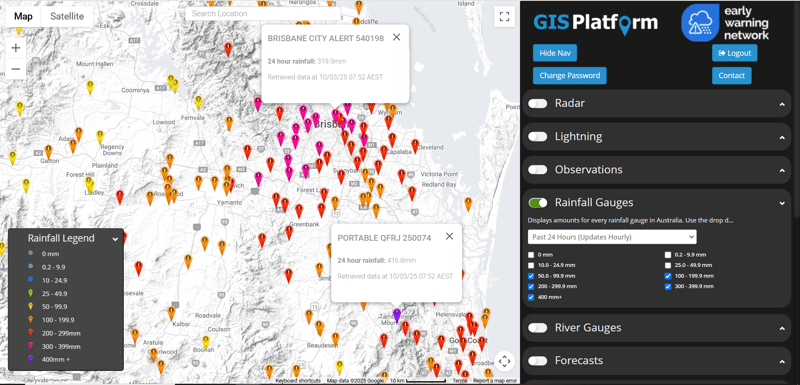800x385 pixels.
Task: Close the Portable QFRJ popup
Action: tap(449, 236)
